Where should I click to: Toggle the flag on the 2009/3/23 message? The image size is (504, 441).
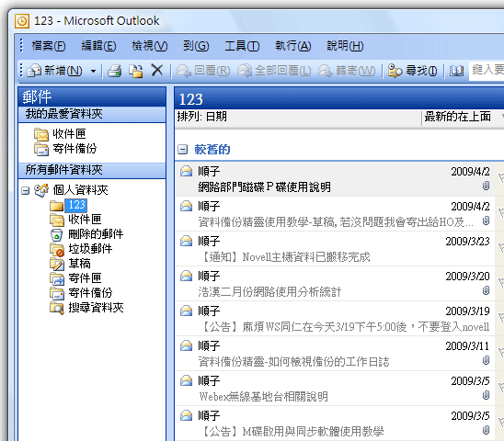click(500, 248)
